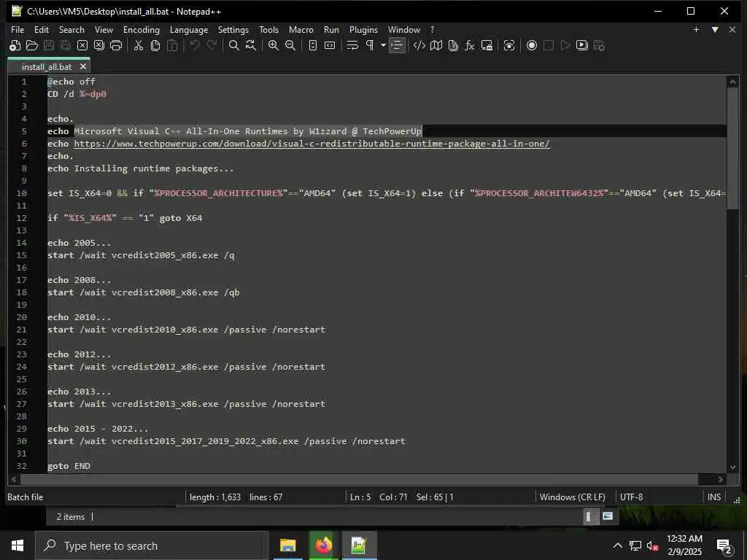Click the Windows (CR LF) status bar entry
Image resolution: width=747 pixels, height=560 pixels.
click(x=572, y=497)
